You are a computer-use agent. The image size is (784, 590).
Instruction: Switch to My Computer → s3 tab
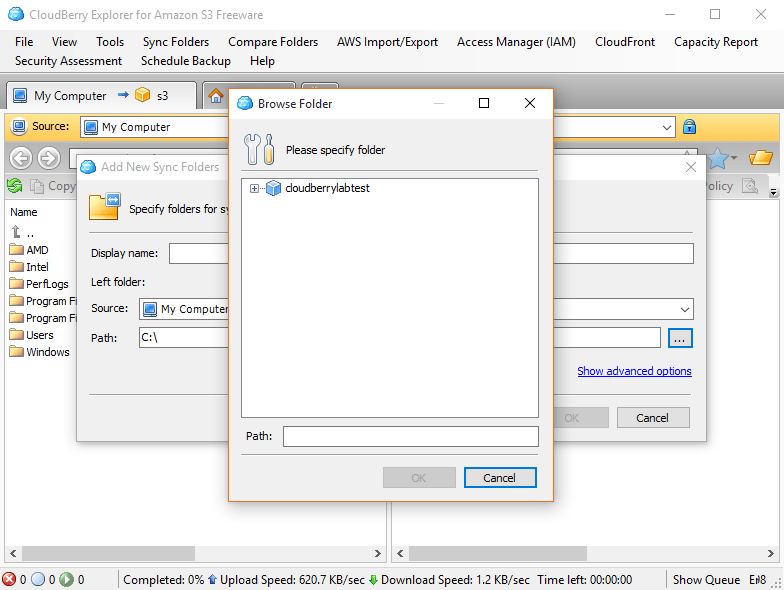[x=100, y=96]
